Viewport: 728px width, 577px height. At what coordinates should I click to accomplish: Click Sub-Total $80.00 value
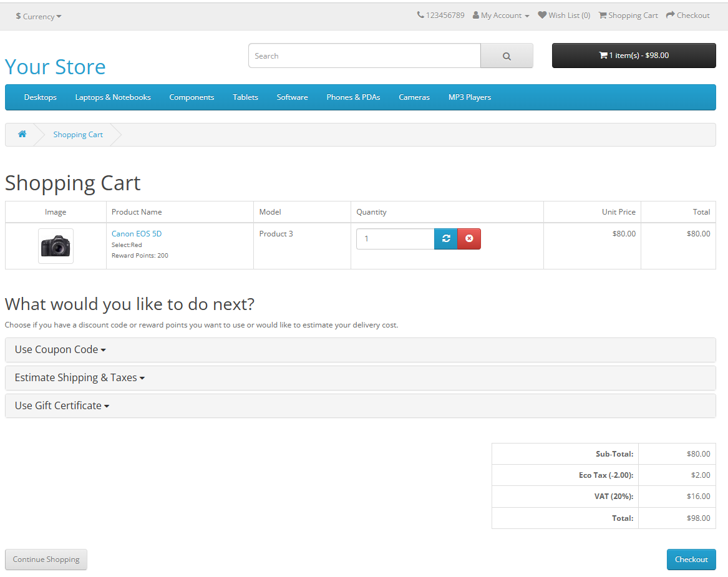698,454
